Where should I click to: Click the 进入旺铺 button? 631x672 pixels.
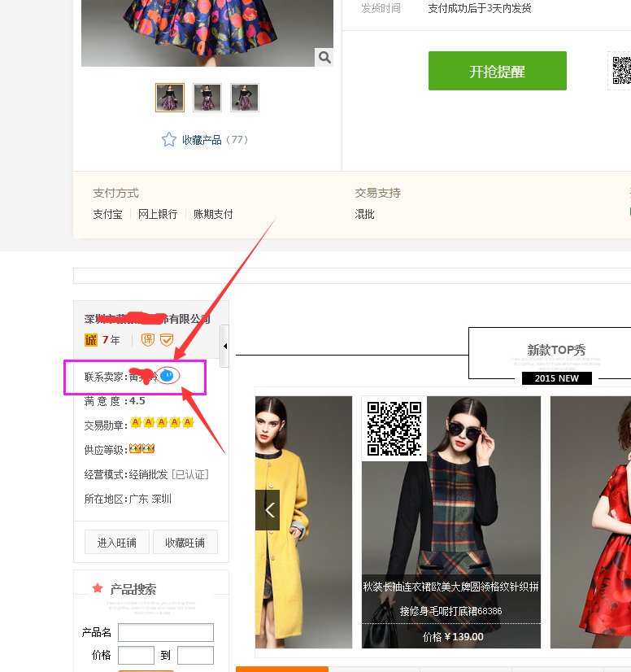point(117,542)
